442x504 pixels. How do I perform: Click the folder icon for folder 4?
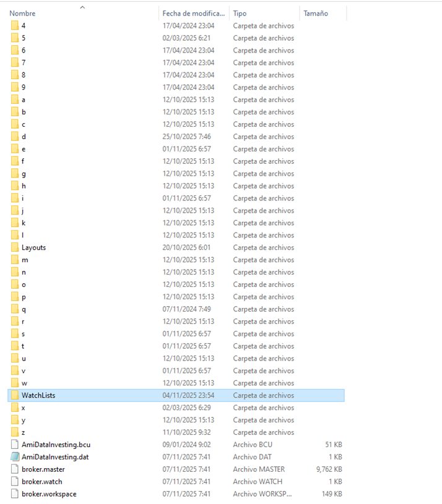click(x=15, y=25)
